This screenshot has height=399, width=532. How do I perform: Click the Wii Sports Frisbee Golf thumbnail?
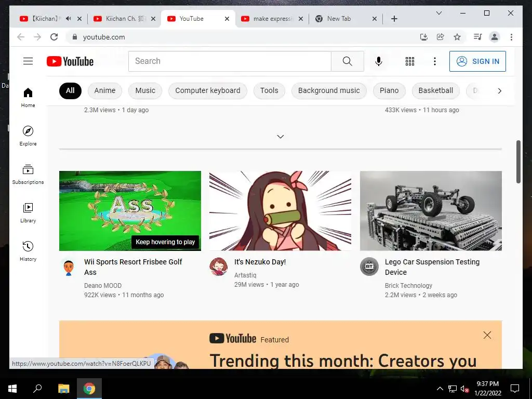[130, 211]
